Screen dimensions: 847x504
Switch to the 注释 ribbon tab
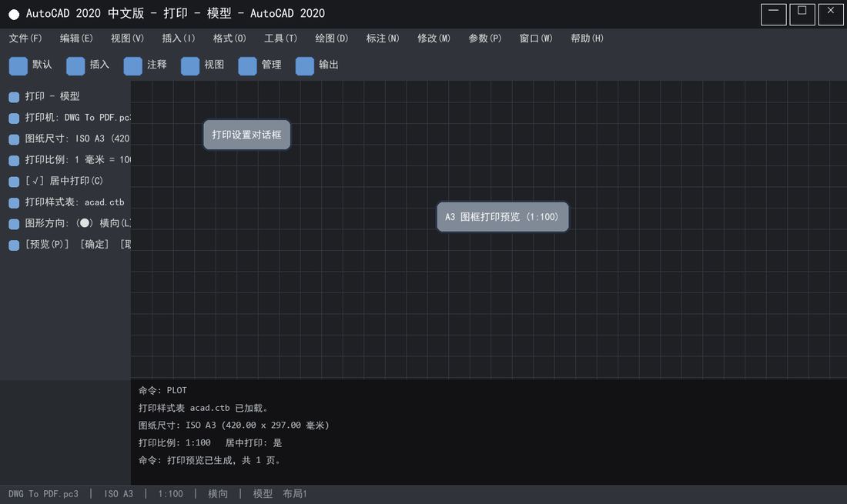tap(156, 65)
